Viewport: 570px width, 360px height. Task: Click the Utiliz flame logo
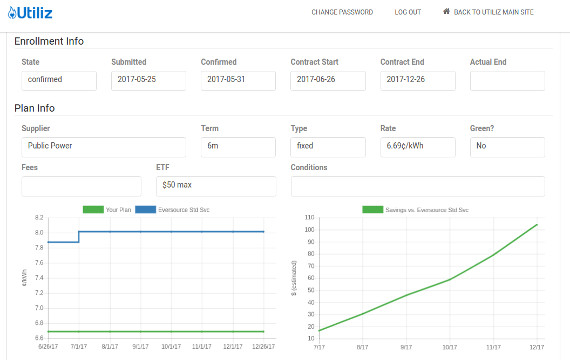(x=30, y=13)
